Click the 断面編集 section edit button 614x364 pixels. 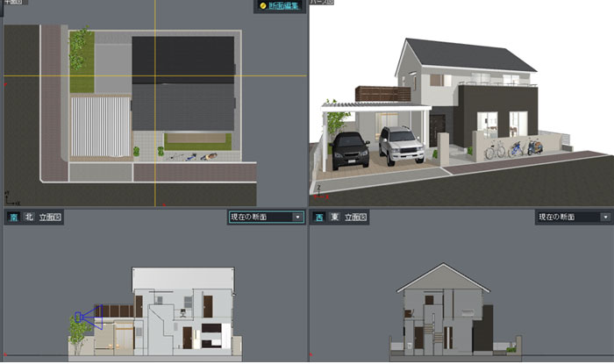(282, 6)
